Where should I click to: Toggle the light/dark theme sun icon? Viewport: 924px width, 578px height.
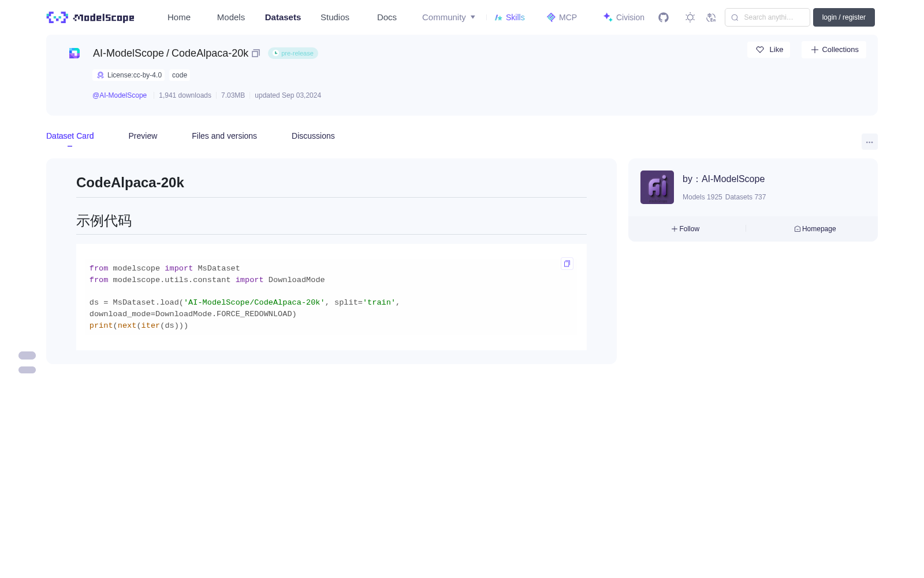click(x=690, y=17)
